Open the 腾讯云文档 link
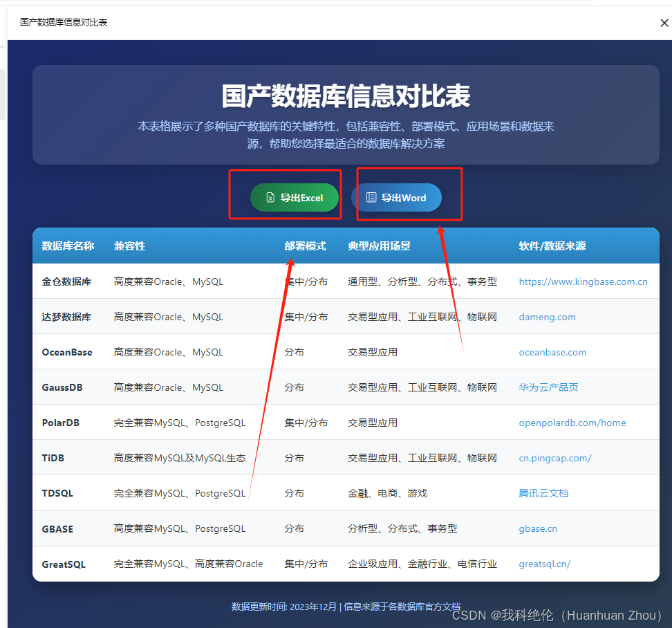The image size is (672, 628). click(x=543, y=493)
